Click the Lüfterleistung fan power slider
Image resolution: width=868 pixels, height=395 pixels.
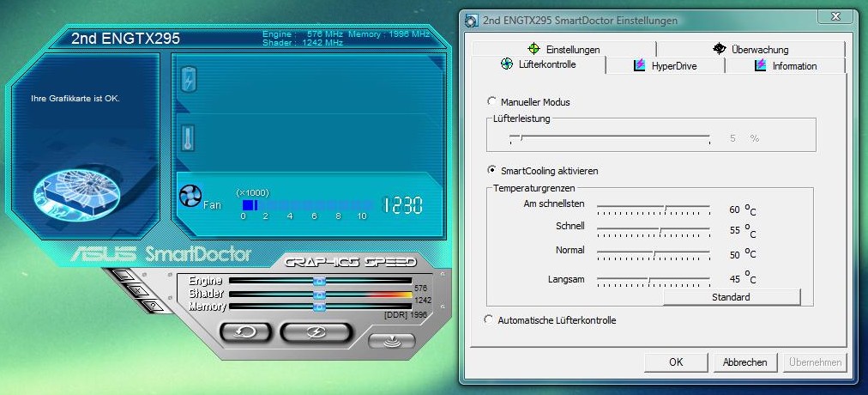click(x=610, y=138)
